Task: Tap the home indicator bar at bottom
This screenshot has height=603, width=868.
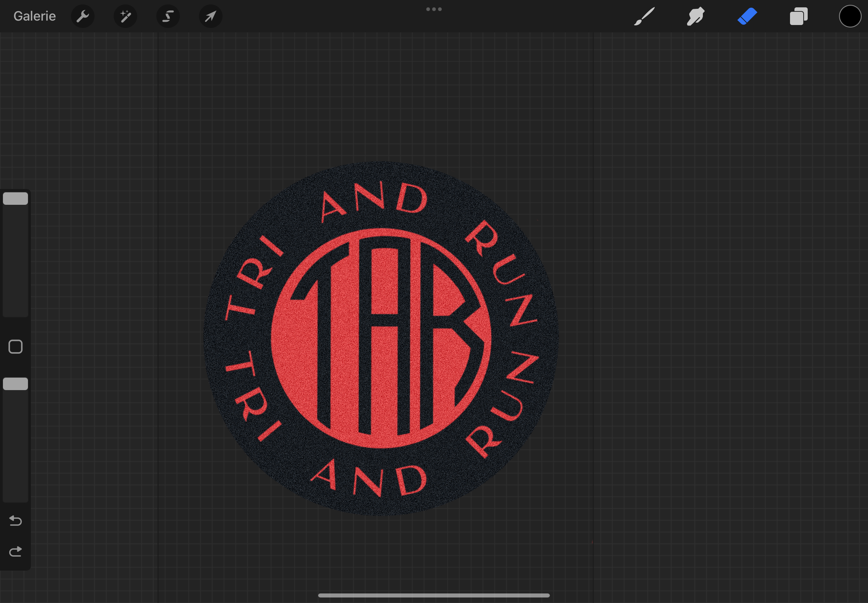Action: coord(434,595)
